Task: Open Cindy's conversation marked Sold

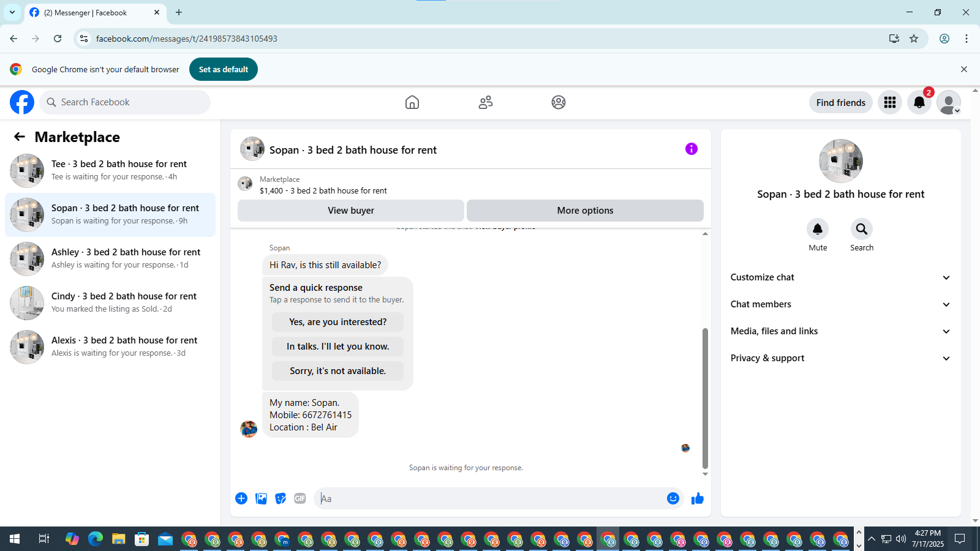Action: (110, 302)
